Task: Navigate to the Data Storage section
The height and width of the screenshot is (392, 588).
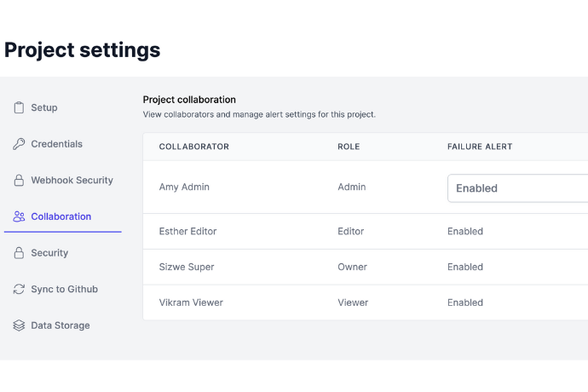Action: pos(60,326)
